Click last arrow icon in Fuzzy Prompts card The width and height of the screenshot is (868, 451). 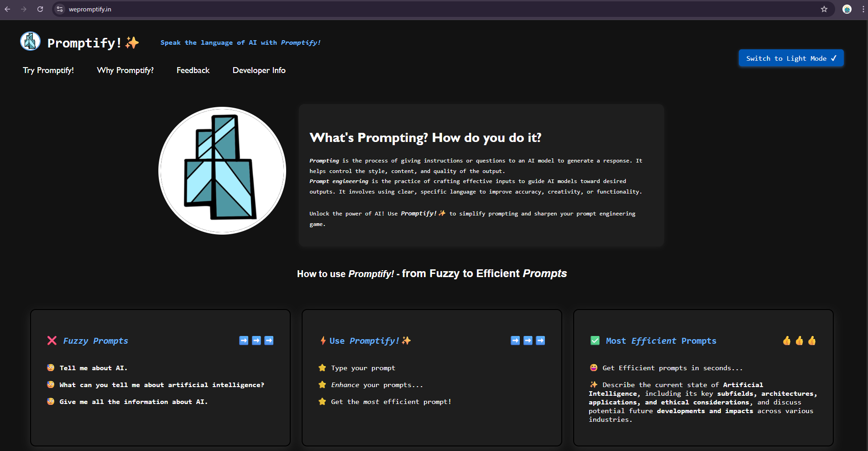pos(269,341)
